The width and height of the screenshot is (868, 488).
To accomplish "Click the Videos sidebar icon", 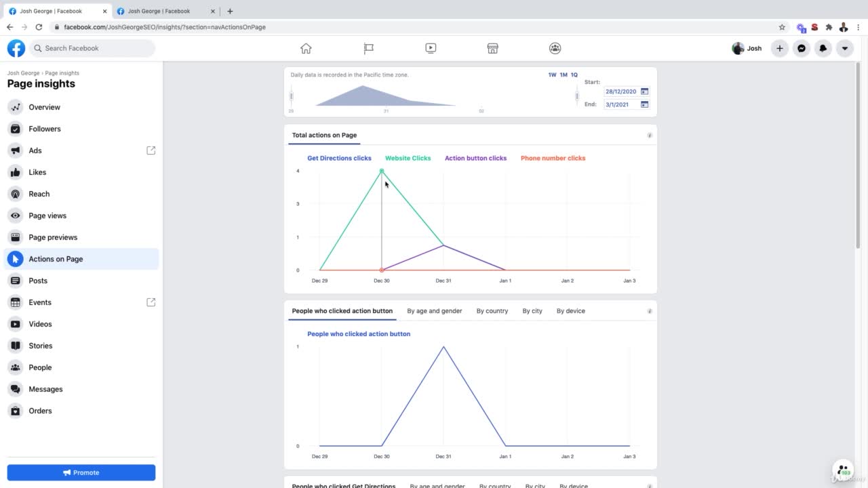I will pyautogui.click(x=15, y=324).
